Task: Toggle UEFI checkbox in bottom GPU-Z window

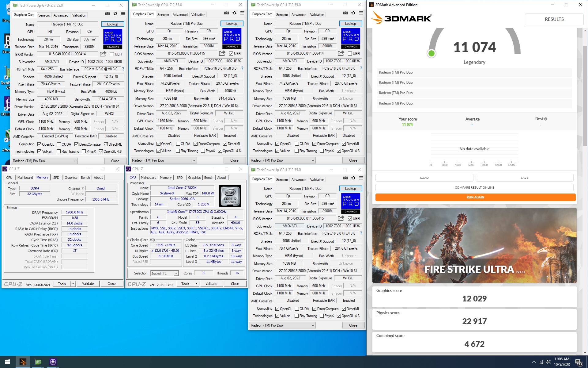Action: pos(350,219)
